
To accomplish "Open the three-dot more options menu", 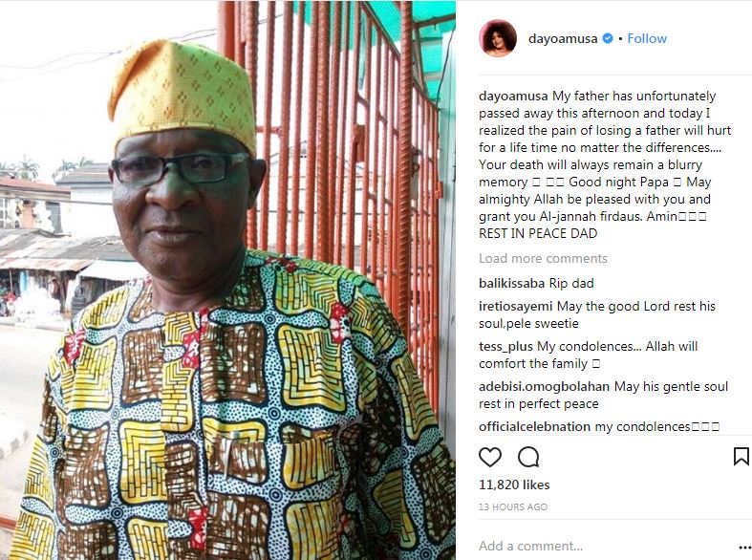I will coord(745,547).
